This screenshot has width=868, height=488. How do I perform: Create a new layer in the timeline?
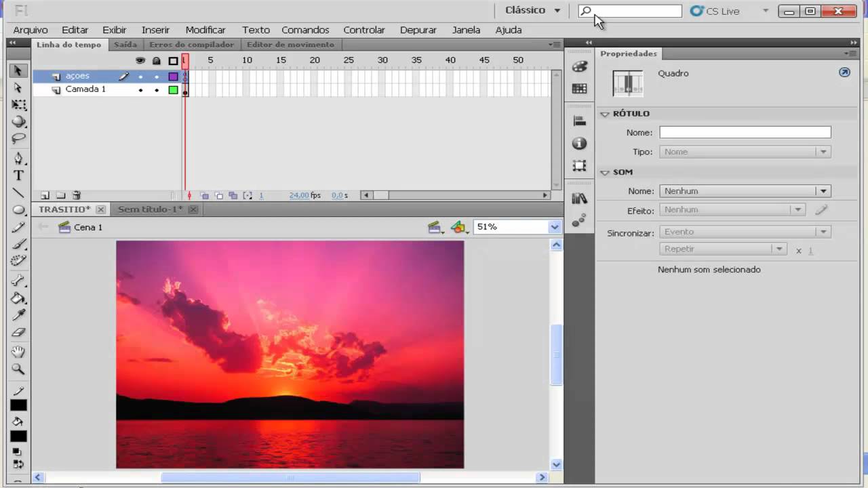coord(45,195)
